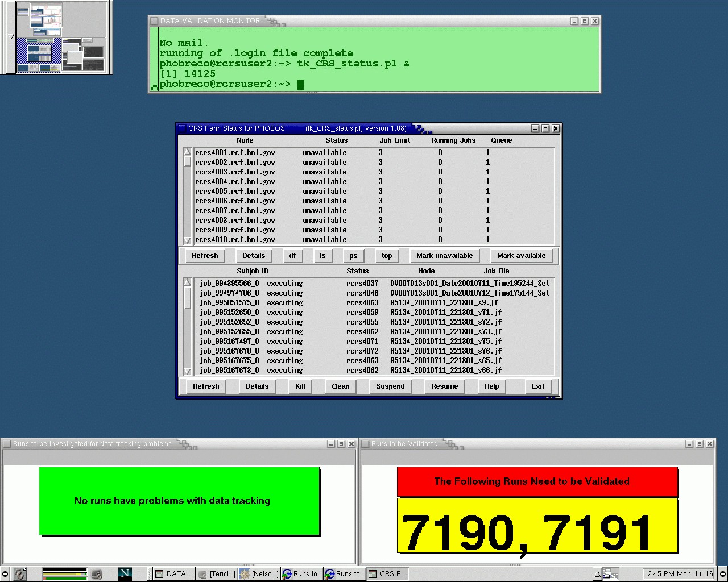
Task: Switch to CRS F... task in taskbar
Action: point(387,574)
